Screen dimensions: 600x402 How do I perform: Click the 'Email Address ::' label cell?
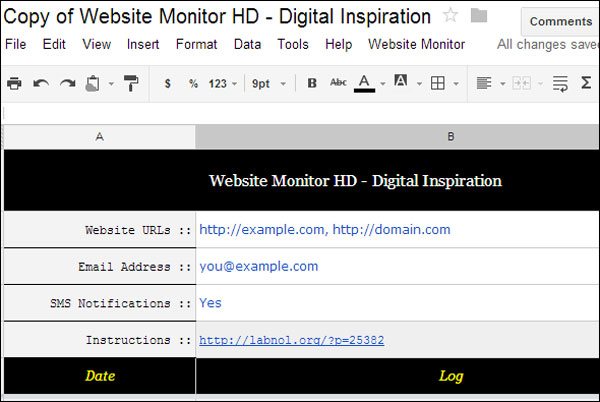click(x=99, y=266)
